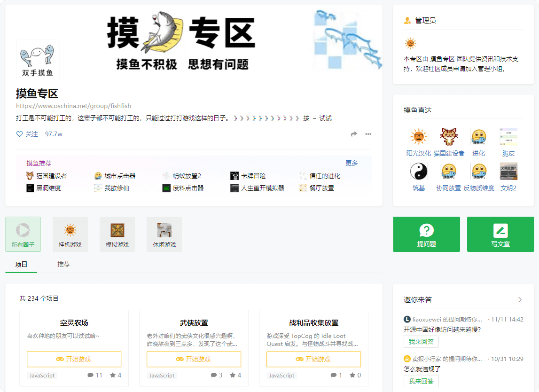The width and height of the screenshot is (539, 392).
Task: Open question 怎么就违规了
Action: click(x=422, y=369)
